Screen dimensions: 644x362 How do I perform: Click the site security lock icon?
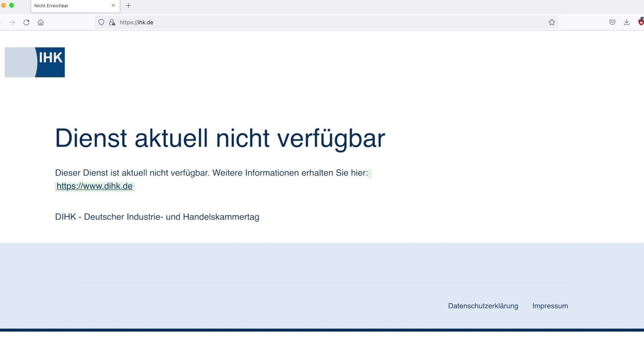pyautogui.click(x=112, y=22)
